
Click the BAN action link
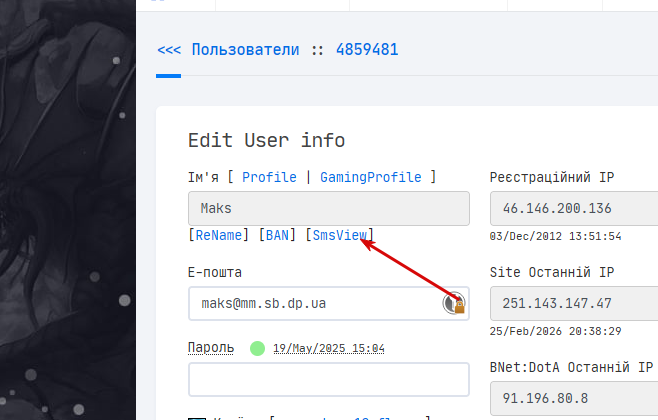275,235
